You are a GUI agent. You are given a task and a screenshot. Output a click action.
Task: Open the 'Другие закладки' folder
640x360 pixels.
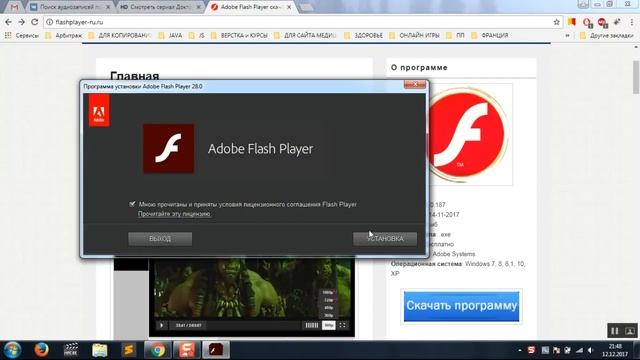point(607,36)
